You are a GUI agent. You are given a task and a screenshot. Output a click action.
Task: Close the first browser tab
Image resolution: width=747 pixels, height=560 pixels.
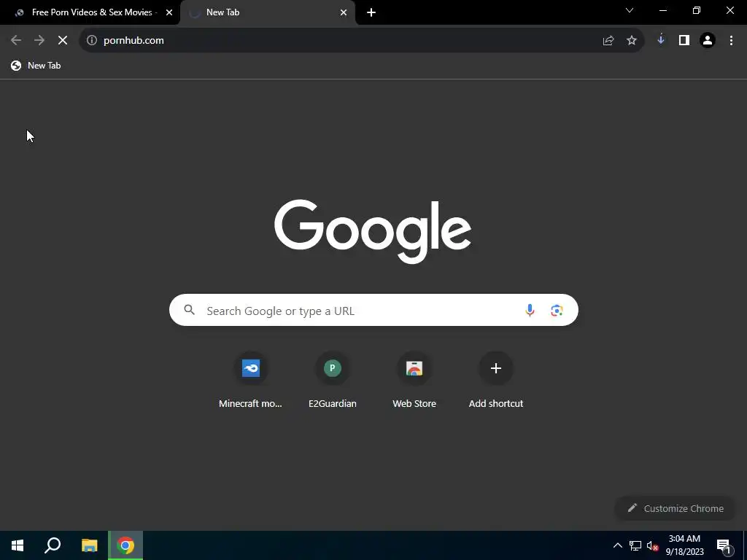169,12
